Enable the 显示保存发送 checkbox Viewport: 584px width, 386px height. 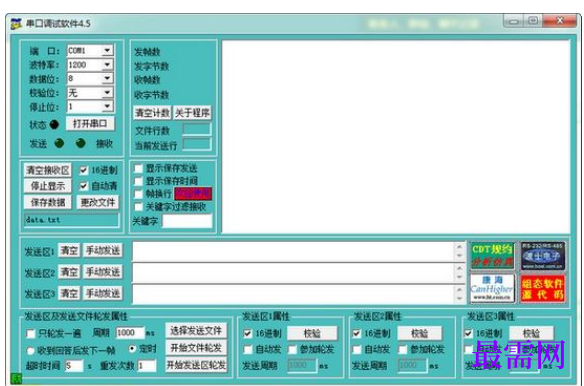click(138, 168)
